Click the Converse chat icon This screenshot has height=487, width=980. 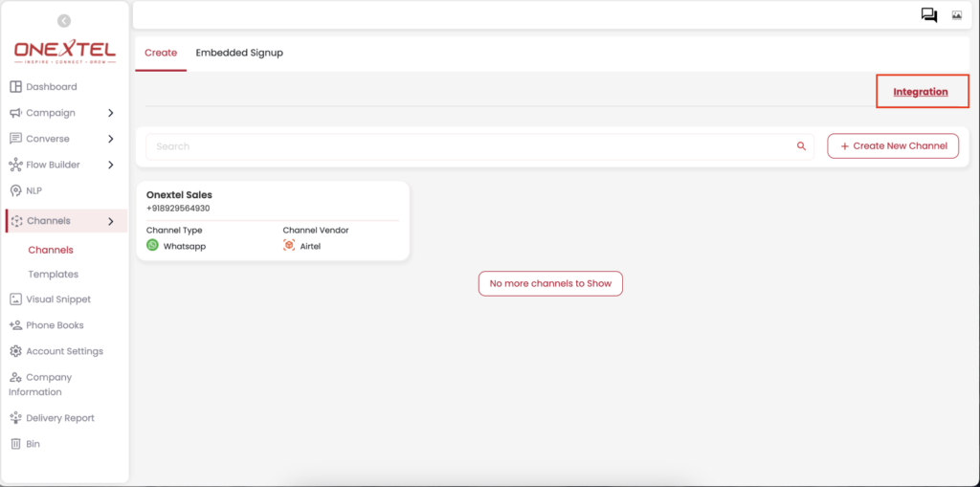[x=15, y=139]
